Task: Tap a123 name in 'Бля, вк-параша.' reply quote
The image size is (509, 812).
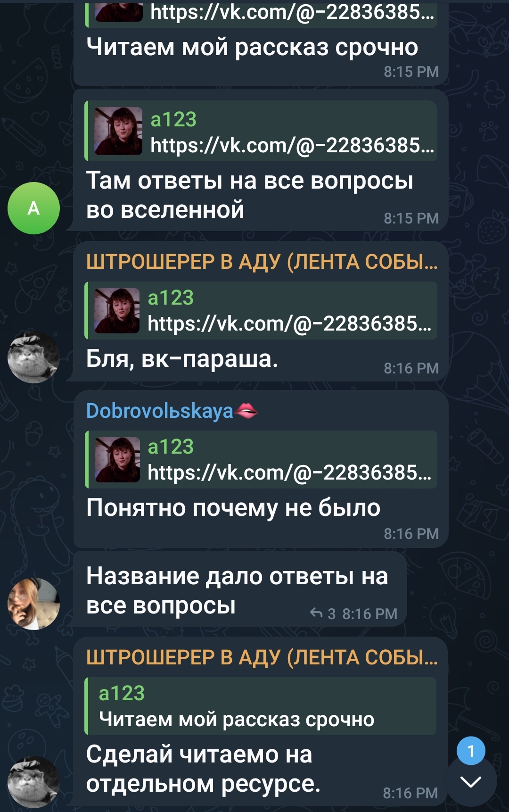Action: click(171, 298)
